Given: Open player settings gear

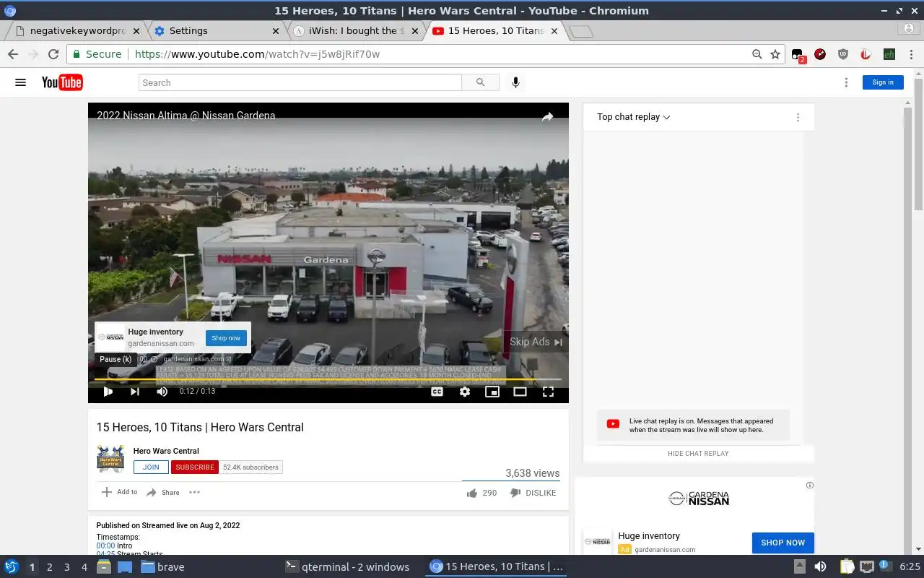Looking at the screenshot, I should click(465, 392).
